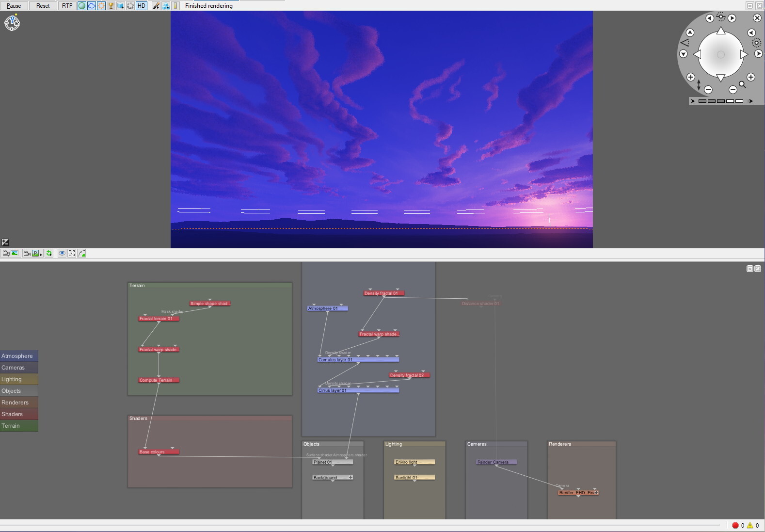Click the gray video camera icon beside P
This screenshot has height=532, width=765.
pyautogui.click(x=27, y=253)
